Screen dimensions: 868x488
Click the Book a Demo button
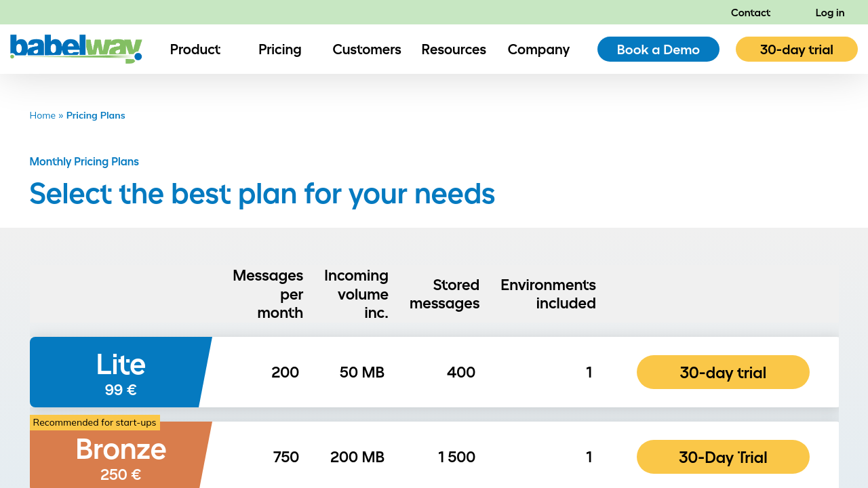click(658, 49)
